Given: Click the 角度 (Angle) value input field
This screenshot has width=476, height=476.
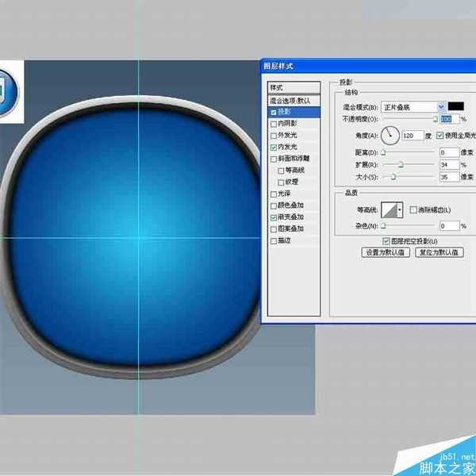Looking at the screenshot, I should pyautogui.click(x=412, y=136).
